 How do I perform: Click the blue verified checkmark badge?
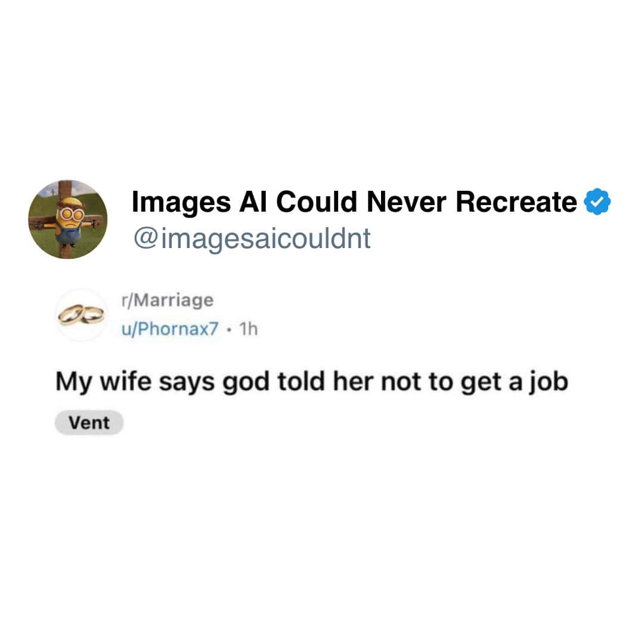[597, 202]
